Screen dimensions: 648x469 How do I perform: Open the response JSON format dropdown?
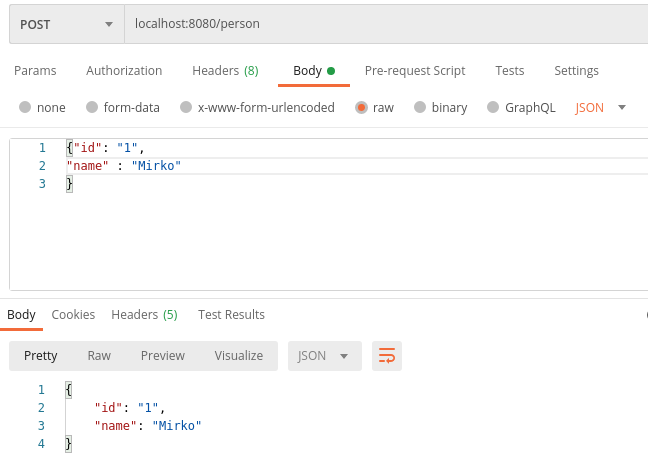pos(325,356)
